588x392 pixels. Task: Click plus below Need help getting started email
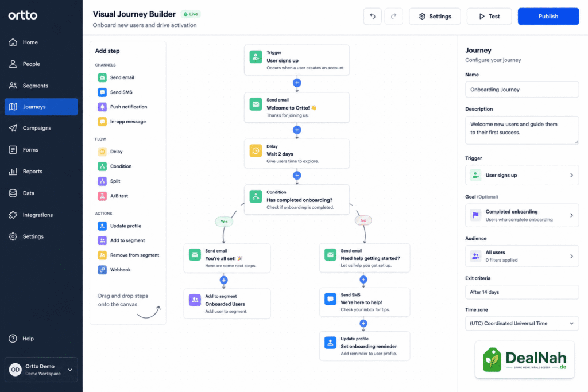[x=363, y=280]
